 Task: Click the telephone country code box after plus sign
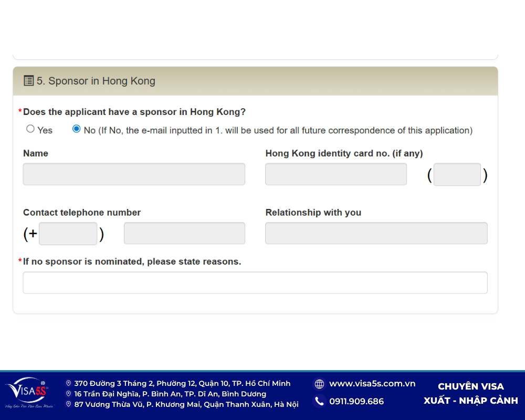68,234
